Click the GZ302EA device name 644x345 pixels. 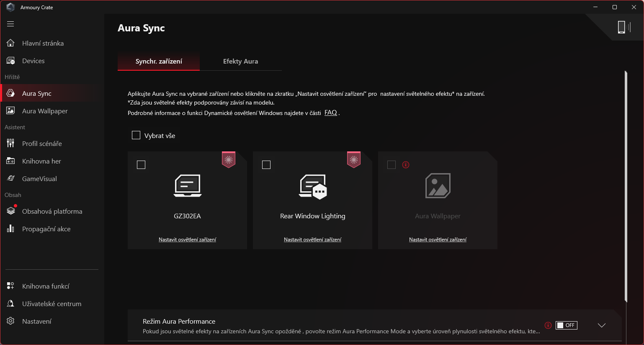tap(187, 216)
